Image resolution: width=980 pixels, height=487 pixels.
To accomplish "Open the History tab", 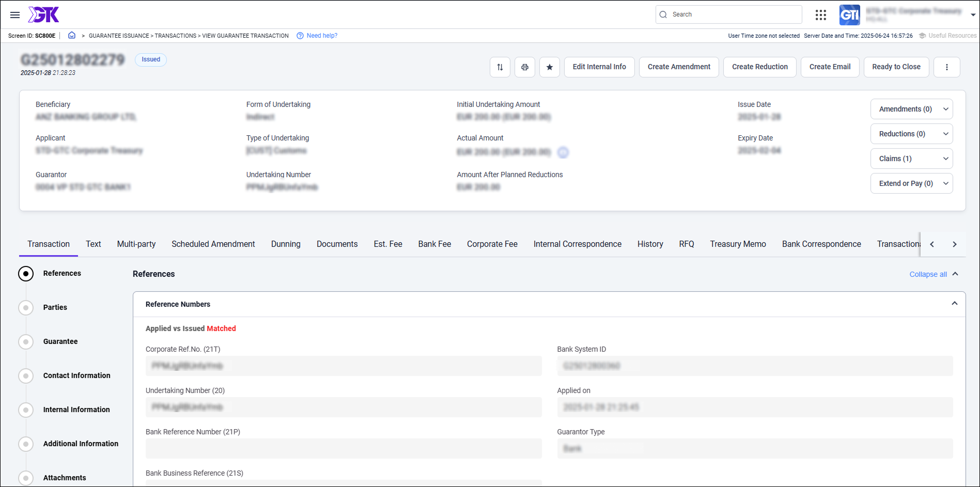I will pyautogui.click(x=650, y=244).
